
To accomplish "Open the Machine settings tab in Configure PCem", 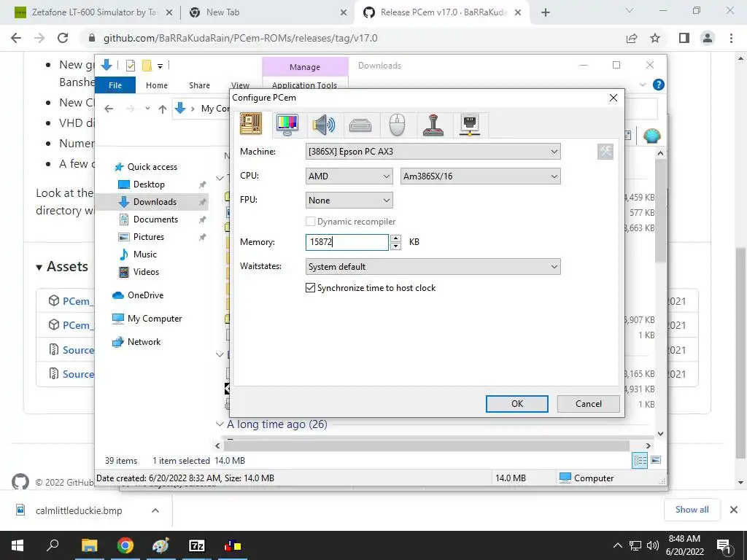I will click(251, 124).
